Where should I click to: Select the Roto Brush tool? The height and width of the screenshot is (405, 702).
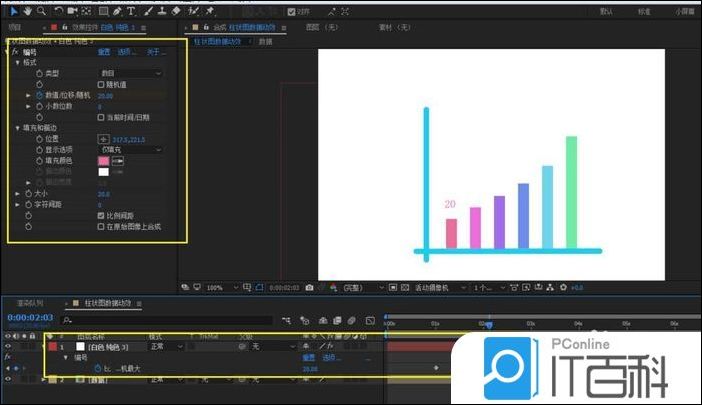point(194,11)
